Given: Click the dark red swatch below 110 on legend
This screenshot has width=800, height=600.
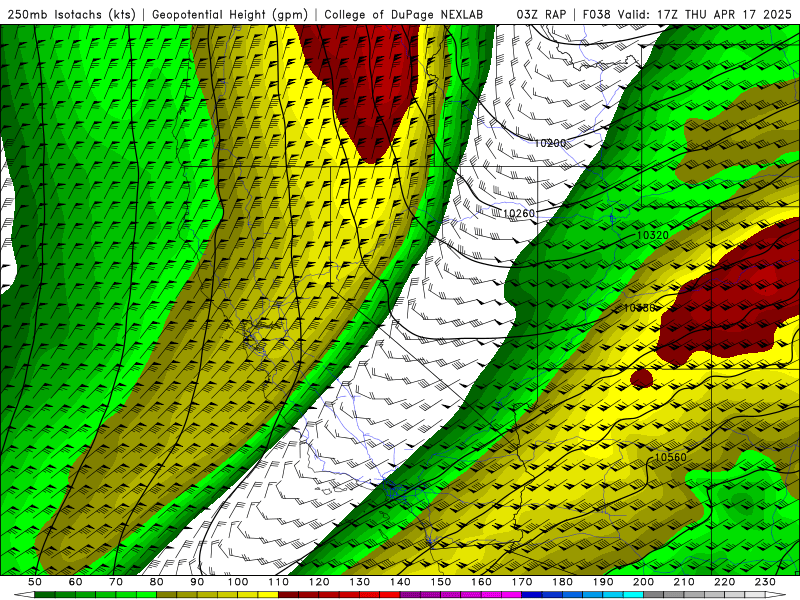Looking at the screenshot, I should [x=289, y=595].
